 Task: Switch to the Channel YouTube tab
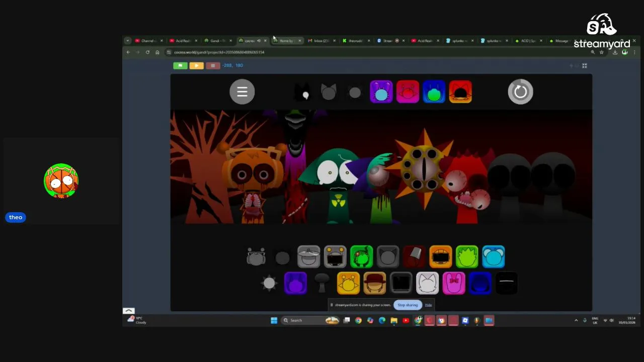[x=148, y=41]
